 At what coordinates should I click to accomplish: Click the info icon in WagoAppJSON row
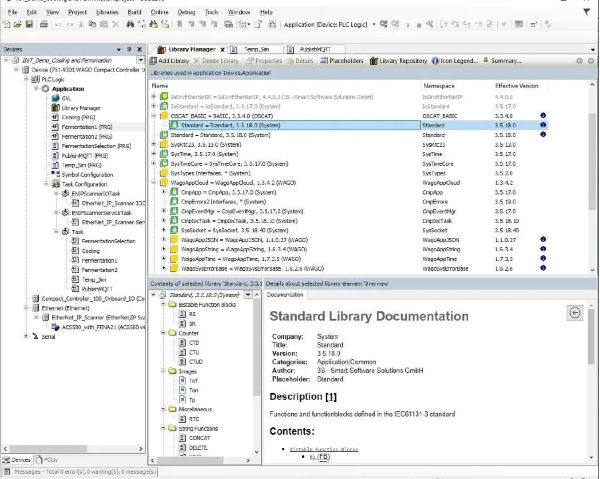point(543,240)
